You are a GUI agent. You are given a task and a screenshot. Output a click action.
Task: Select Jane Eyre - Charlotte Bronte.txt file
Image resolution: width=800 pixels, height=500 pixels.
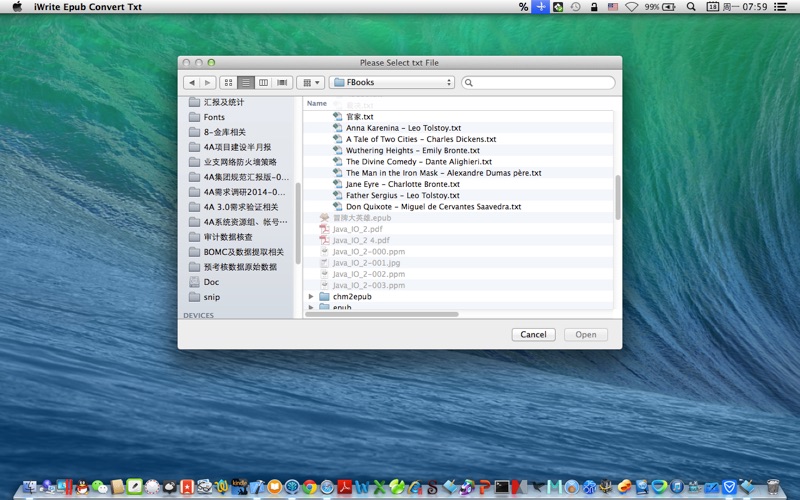coord(403,184)
